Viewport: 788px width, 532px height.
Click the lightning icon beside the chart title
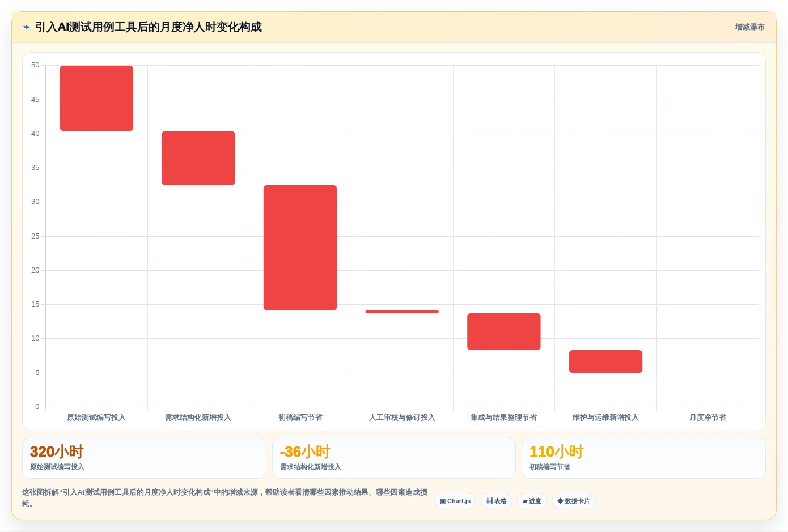tap(26, 27)
